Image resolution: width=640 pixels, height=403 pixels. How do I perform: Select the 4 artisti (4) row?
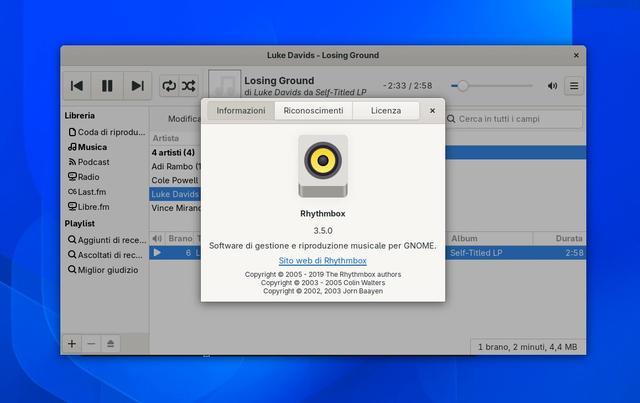pos(176,152)
